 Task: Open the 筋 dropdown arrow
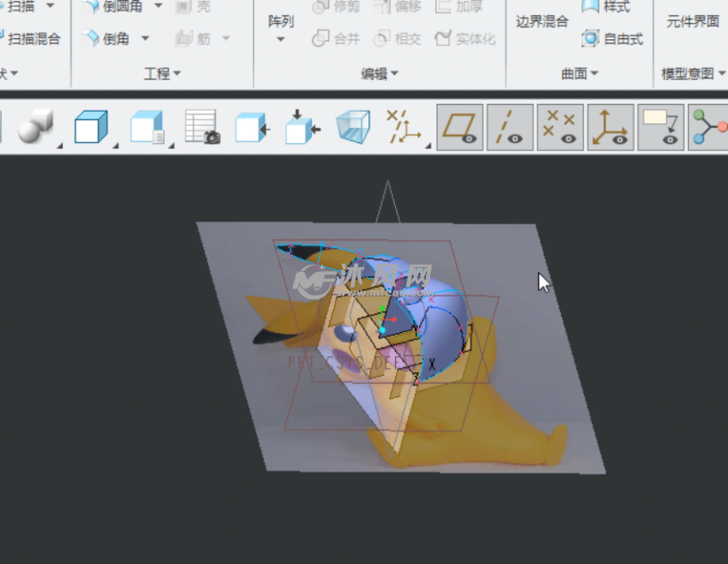click(x=226, y=38)
